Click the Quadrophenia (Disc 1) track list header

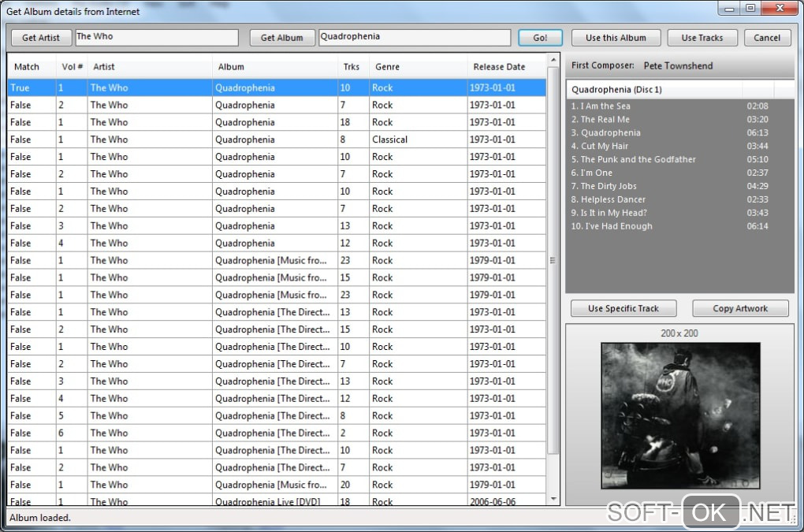[654, 90]
